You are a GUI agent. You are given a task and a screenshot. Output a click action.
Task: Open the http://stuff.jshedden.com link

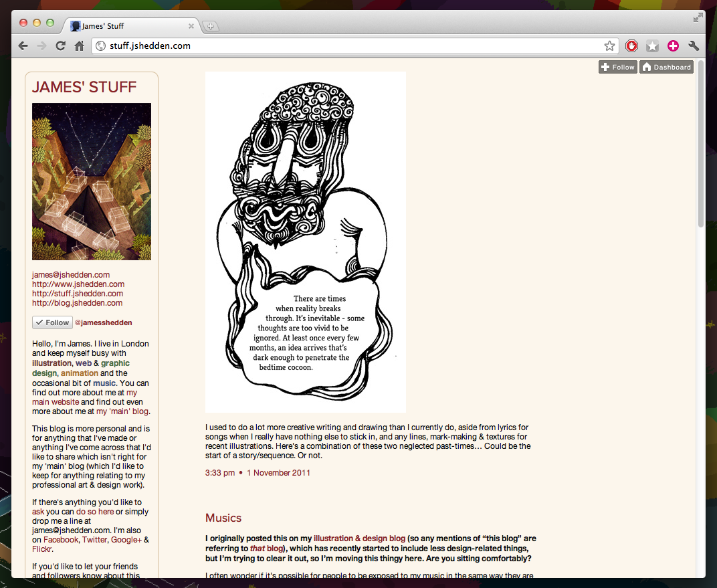(78, 294)
